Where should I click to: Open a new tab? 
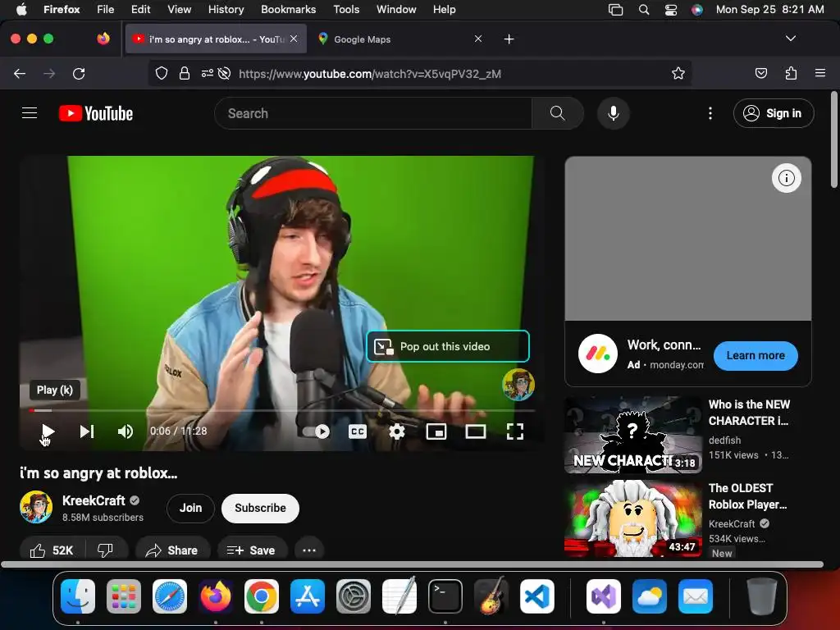tap(509, 39)
